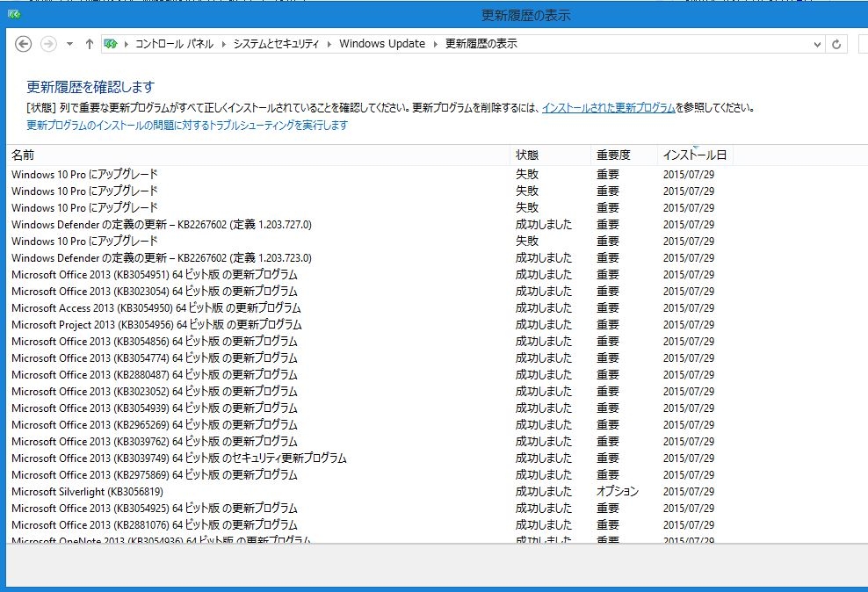The height and width of the screenshot is (592, 868).
Task: Click the Back navigation arrow
Action: pyautogui.click(x=23, y=44)
